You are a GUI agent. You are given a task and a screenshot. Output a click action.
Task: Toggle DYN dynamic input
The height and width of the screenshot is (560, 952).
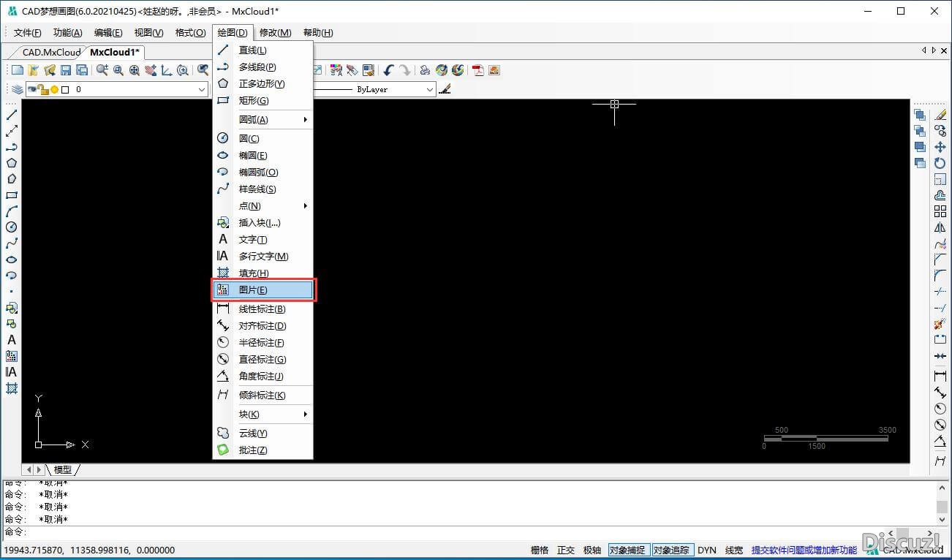point(707,550)
